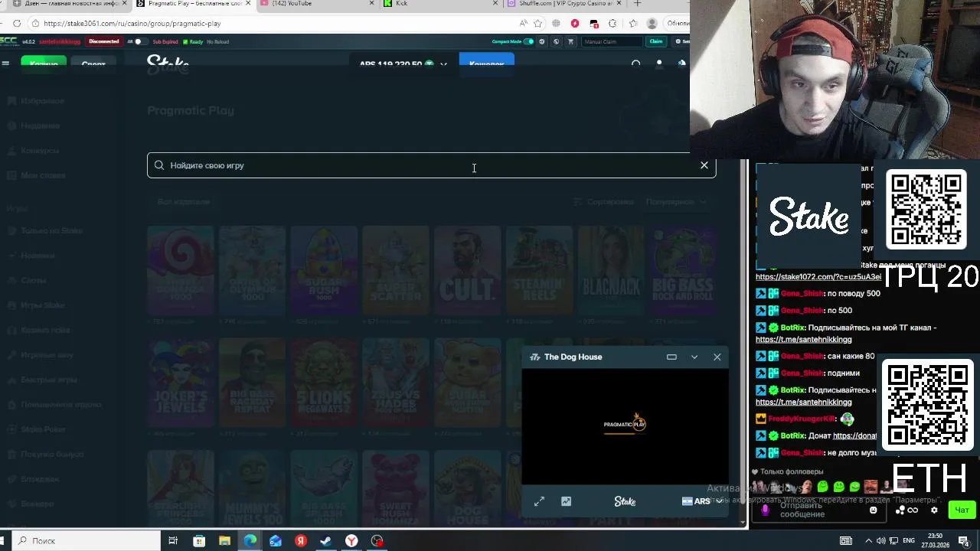Collapse The Dog House mini player via chevron

694,357
